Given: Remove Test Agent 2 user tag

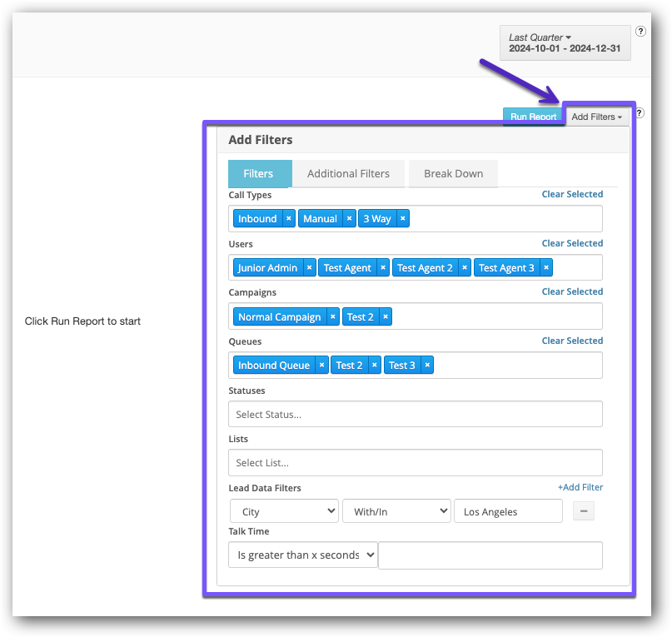Looking at the screenshot, I should [x=465, y=267].
